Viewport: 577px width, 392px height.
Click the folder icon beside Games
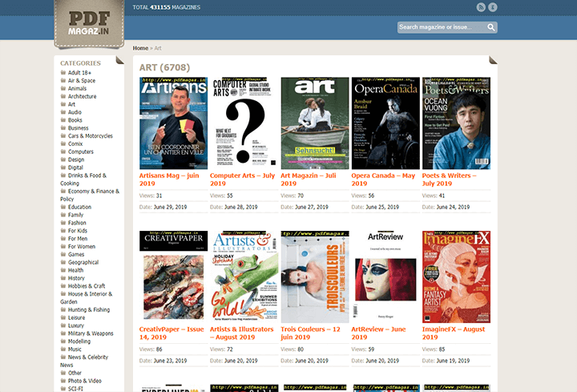click(x=63, y=254)
